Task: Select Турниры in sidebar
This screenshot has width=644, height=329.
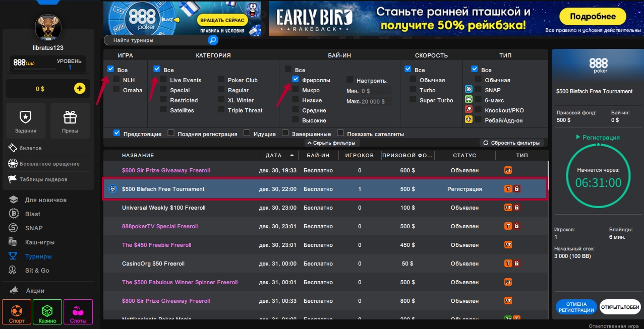Action: click(x=38, y=256)
